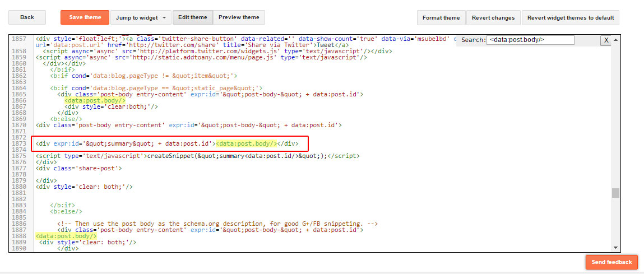
Task: Click highlighted data:post.body on line 1888
Action: (66, 236)
